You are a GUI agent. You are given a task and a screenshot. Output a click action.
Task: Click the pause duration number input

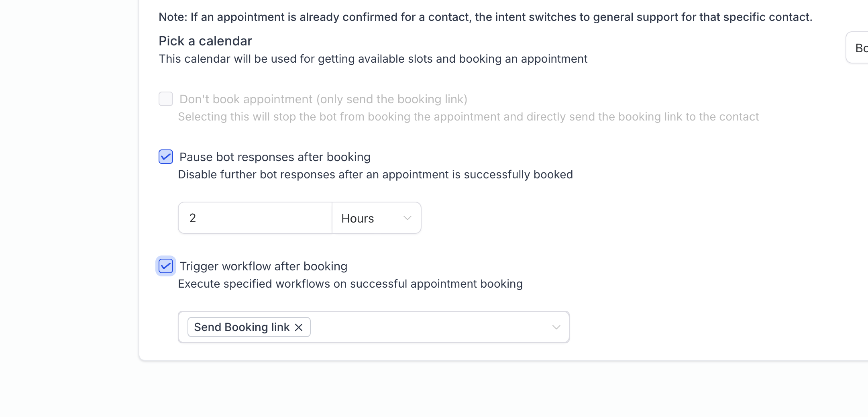[255, 218]
